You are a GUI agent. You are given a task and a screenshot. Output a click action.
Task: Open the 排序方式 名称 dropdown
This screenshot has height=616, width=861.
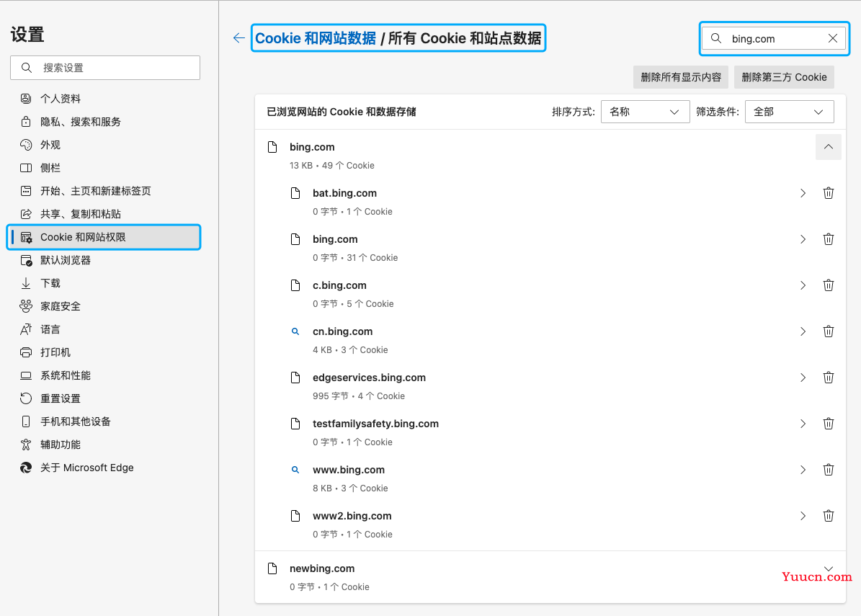(x=645, y=112)
